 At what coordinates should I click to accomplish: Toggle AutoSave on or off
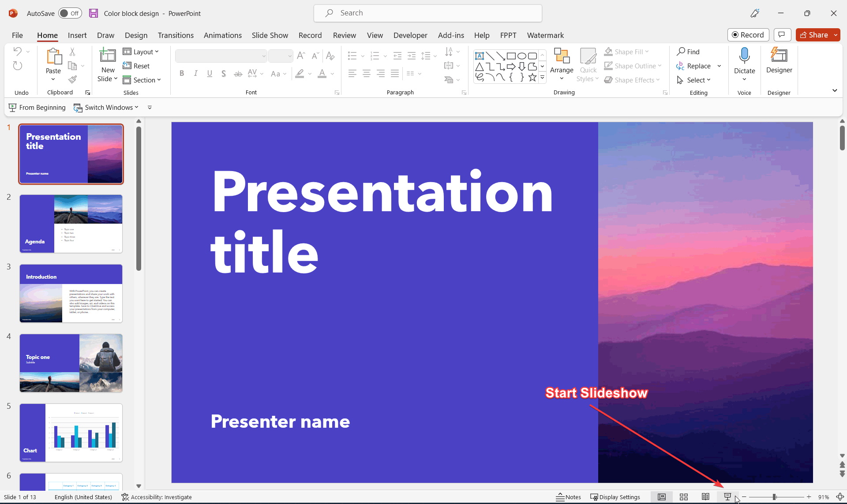[x=69, y=13]
